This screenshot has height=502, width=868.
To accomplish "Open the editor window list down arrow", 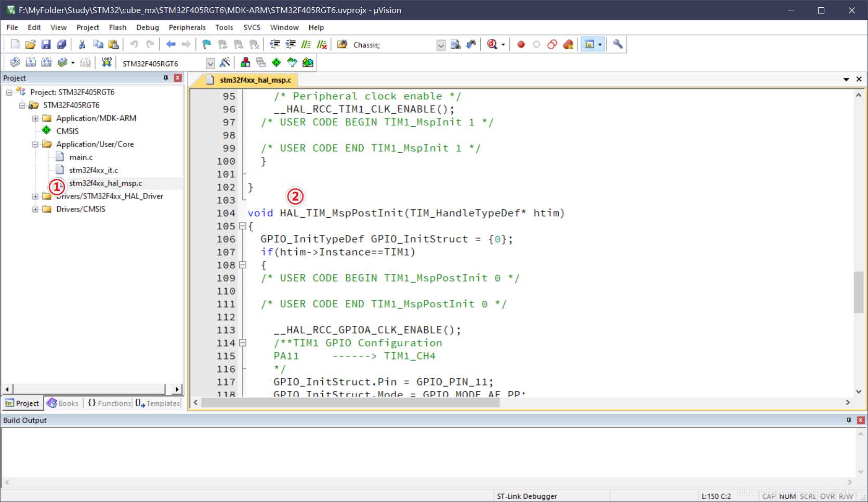I will (846, 80).
